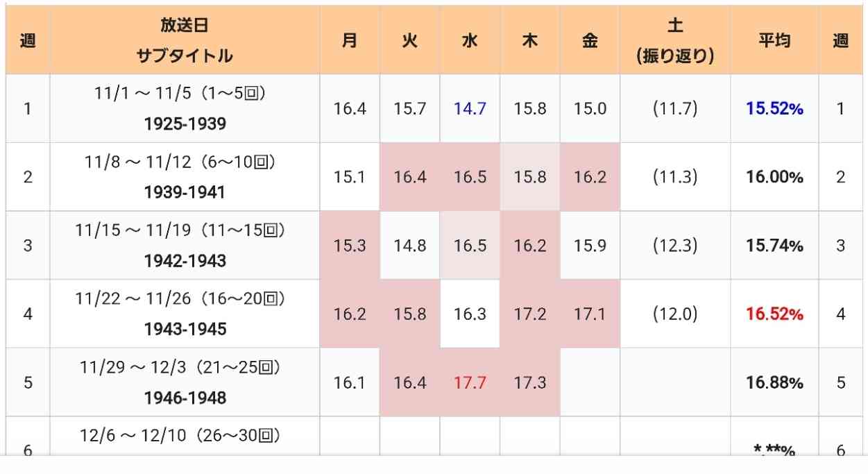This screenshot has height=474, width=868.
Task: Select the (12.3) Saturday recap value
Action: (675, 246)
